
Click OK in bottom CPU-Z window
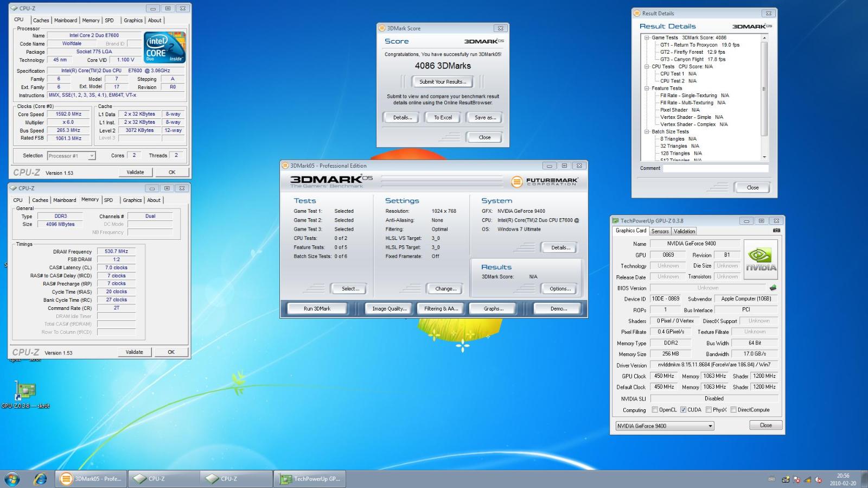click(x=171, y=352)
